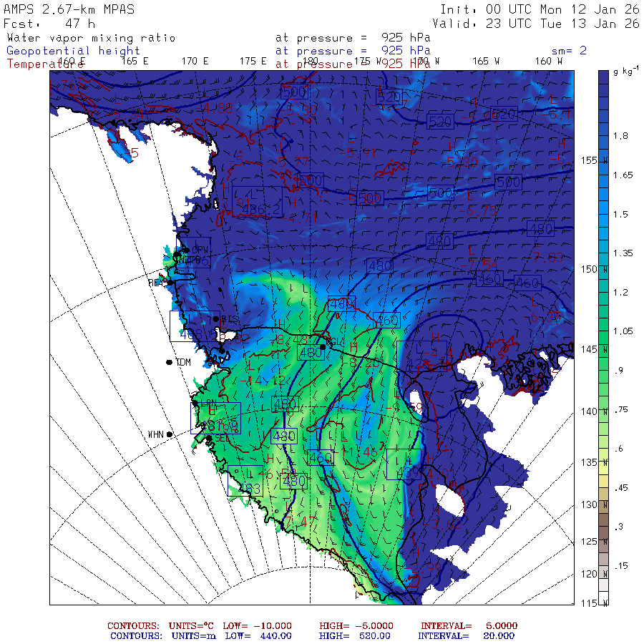644x644 pixels.
Task: Click the red "-7.54" temperature label
Action: tap(479, 265)
